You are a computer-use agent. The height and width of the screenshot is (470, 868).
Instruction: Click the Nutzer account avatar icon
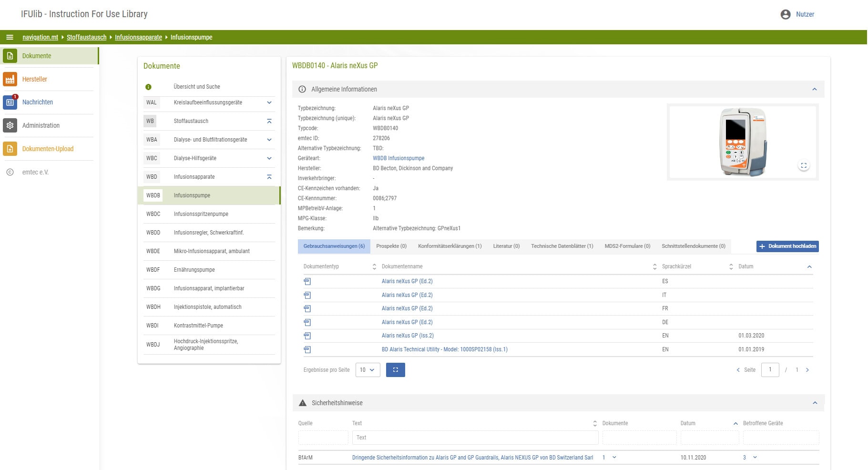785,14
